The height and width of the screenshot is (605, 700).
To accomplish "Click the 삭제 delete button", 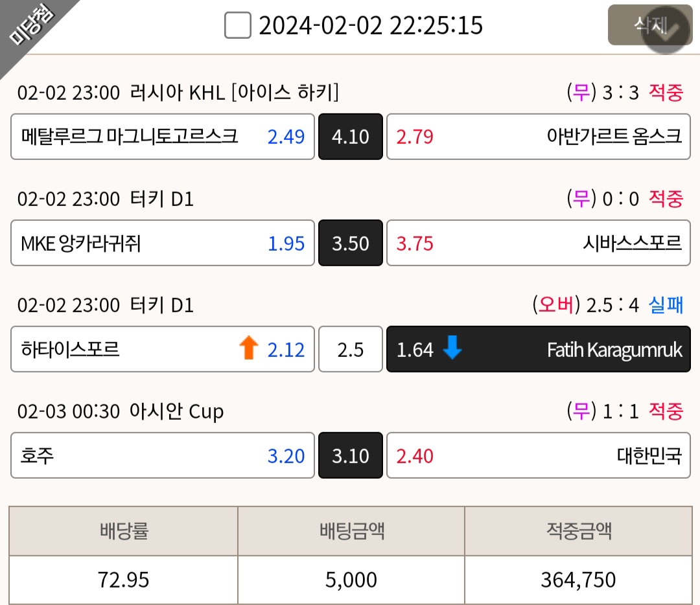I will pyautogui.click(x=650, y=25).
